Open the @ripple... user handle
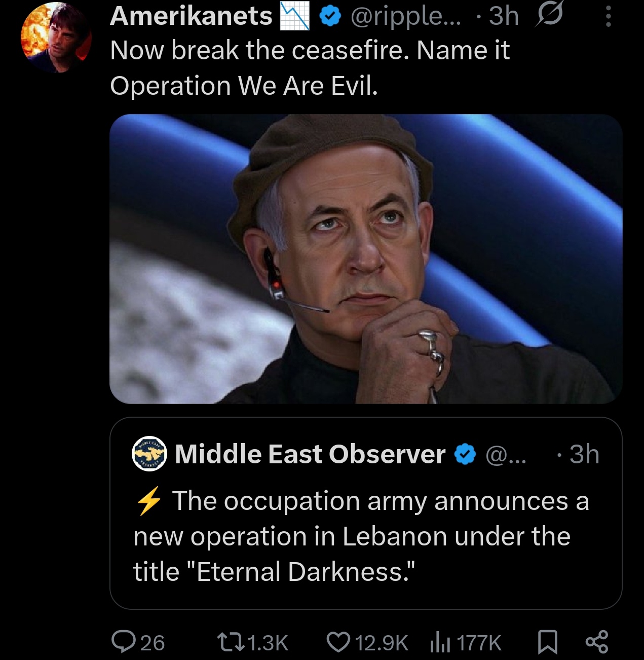644x660 pixels. pyautogui.click(x=405, y=17)
